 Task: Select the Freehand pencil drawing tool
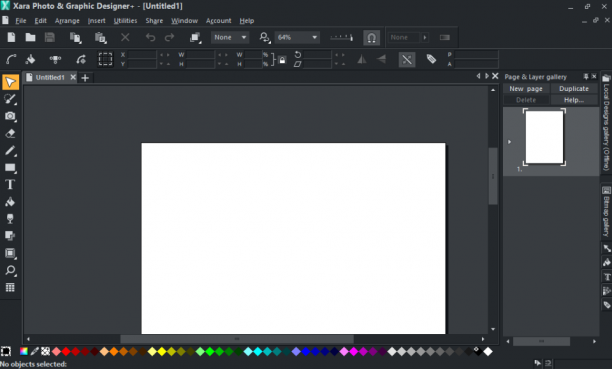click(10, 151)
